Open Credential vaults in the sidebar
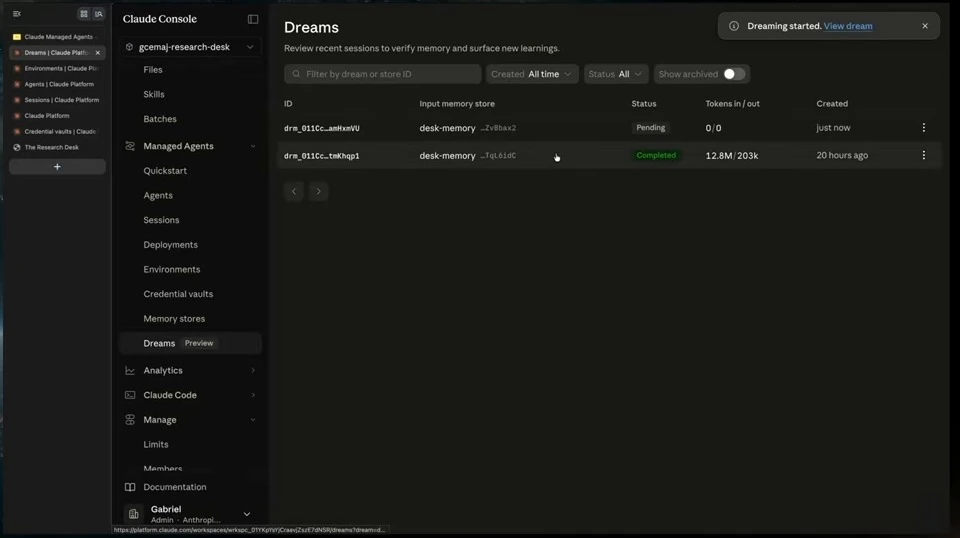 pos(178,294)
